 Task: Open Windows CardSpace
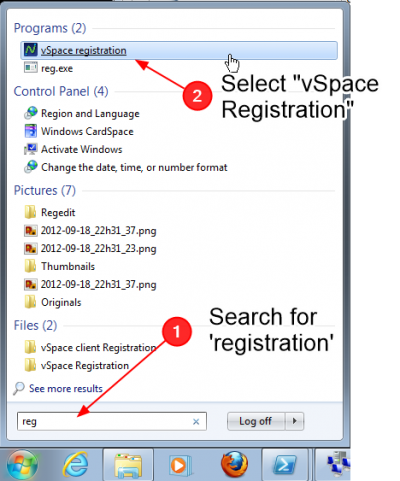pos(87,132)
